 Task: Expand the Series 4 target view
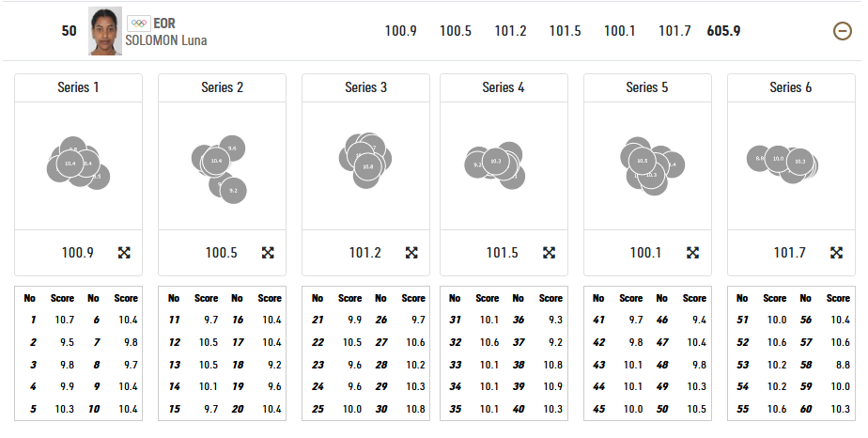click(550, 253)
